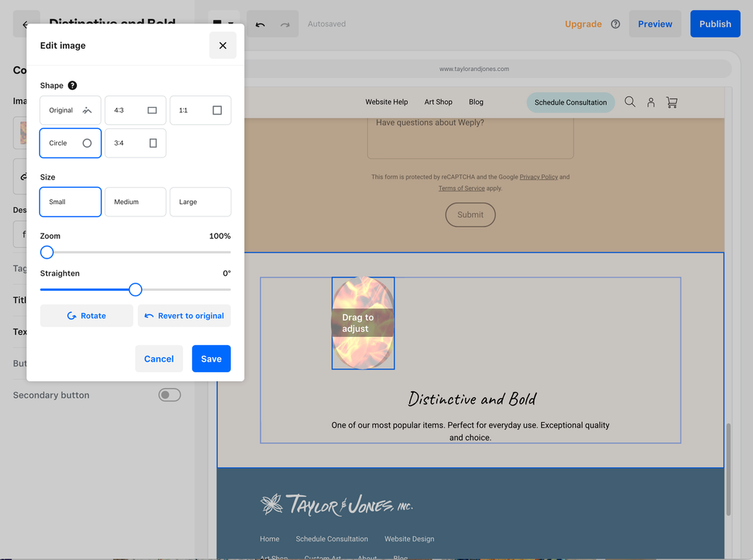Close the Edit image dialog
This screenshot has width=753, height=560.
pos(222,46)
